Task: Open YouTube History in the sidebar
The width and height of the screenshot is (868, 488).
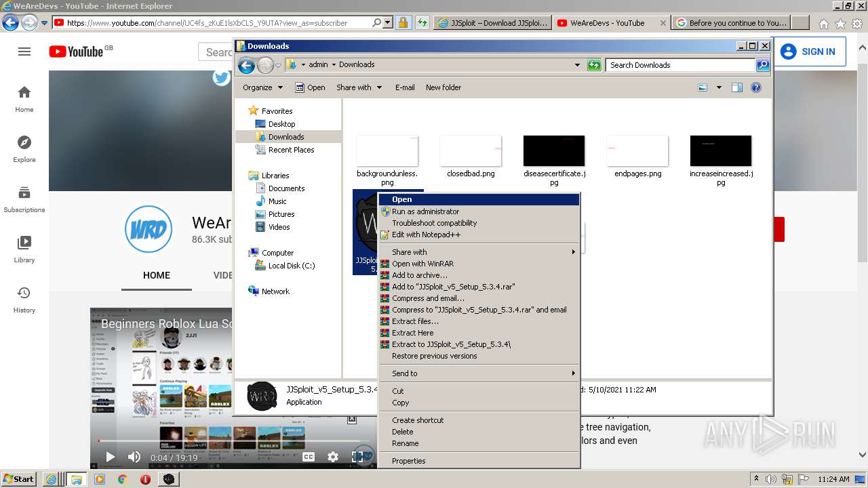Action: [24, 300]
